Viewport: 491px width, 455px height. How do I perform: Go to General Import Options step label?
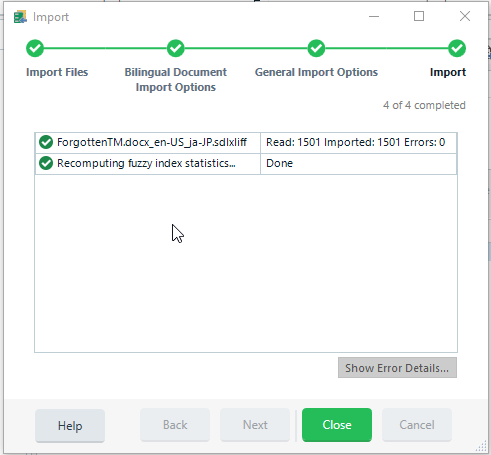pos(316,72)
